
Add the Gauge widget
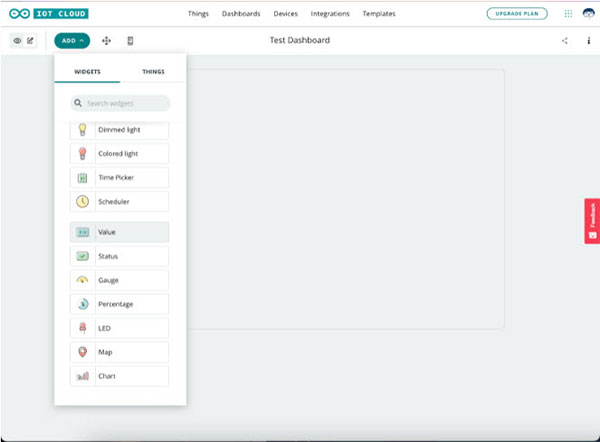(119, 280)
